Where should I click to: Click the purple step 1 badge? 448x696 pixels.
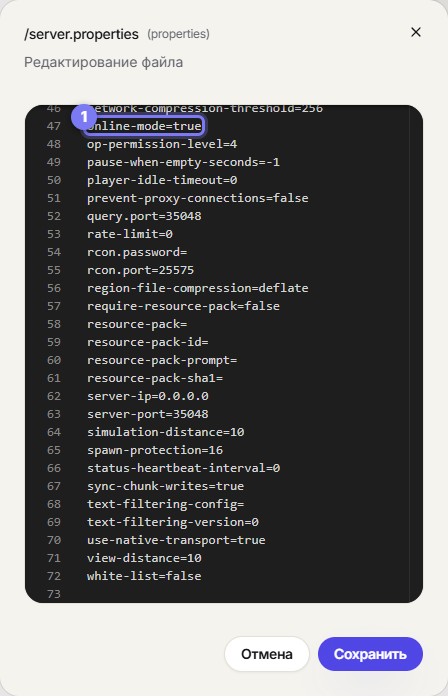pos(83,117)
